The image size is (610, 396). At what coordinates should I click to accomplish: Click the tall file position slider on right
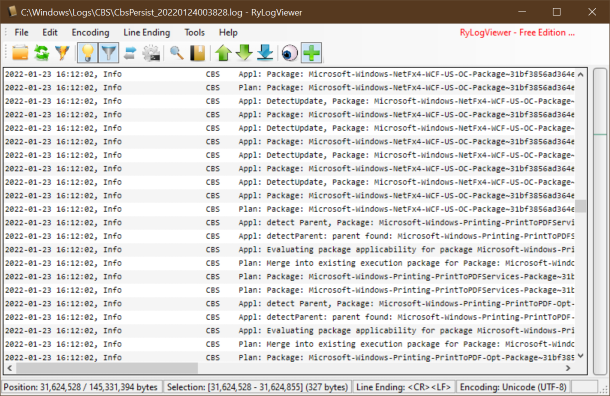(600, 221)
